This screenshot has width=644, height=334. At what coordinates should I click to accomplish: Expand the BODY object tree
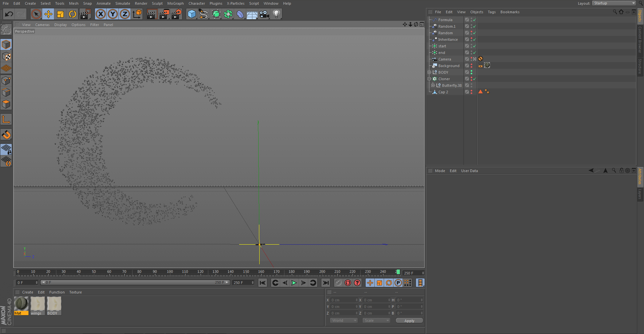(x=429, y=72)
